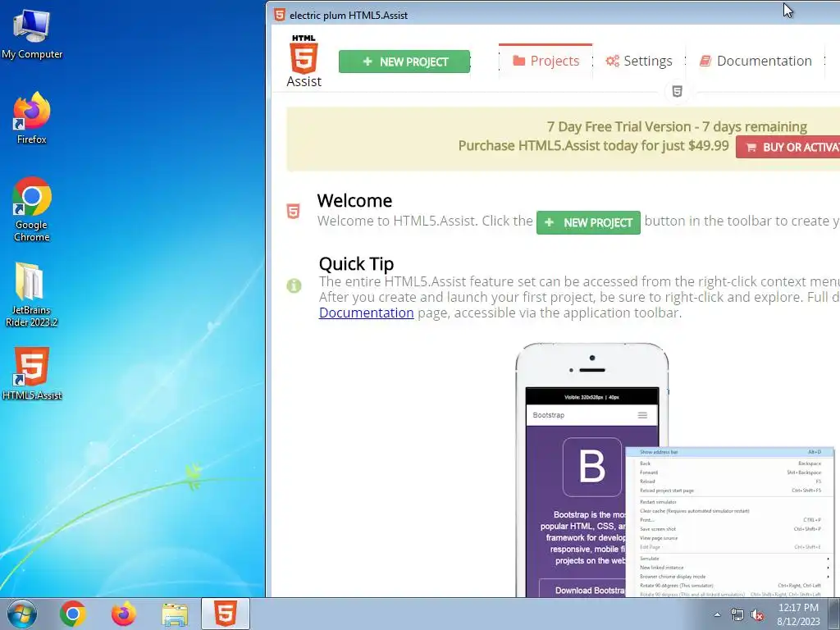Click the BUY OR ACTIVATE button
840x630 pixels.
click(788, 148)
